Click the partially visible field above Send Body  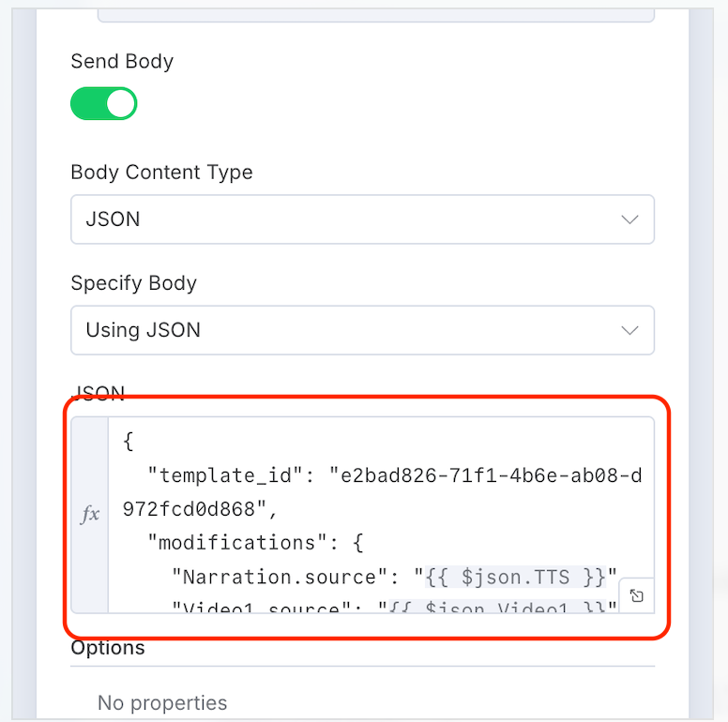375,12
